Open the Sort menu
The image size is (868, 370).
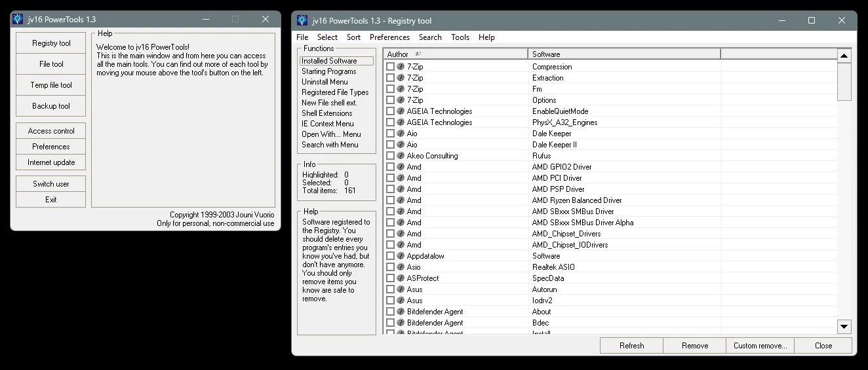354,37
